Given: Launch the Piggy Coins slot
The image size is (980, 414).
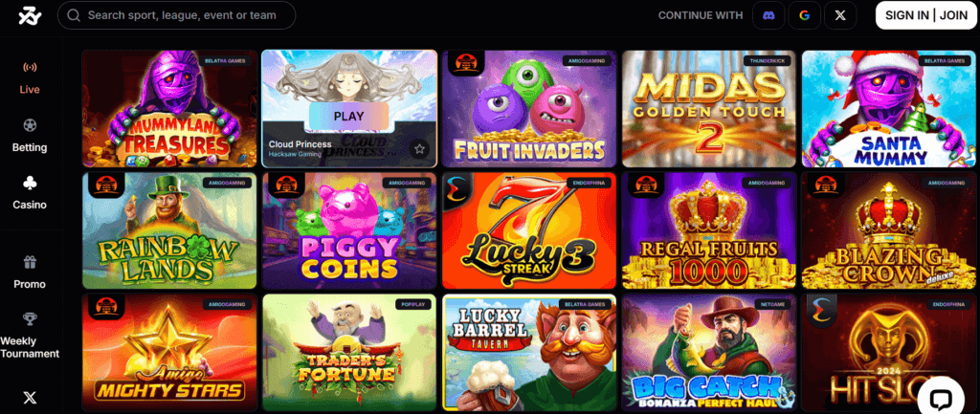Looking at the screenshot, I should tap(349, 230).
